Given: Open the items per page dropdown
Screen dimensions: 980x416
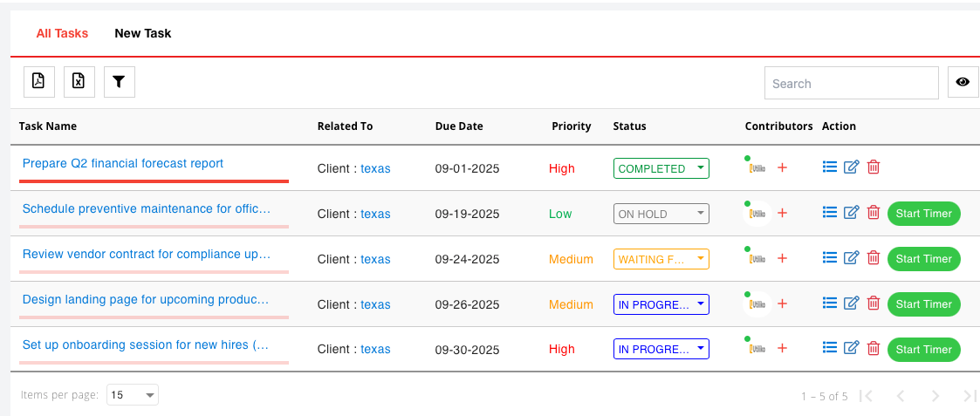Looking at the screenshot, I should (x=133, y=395).
